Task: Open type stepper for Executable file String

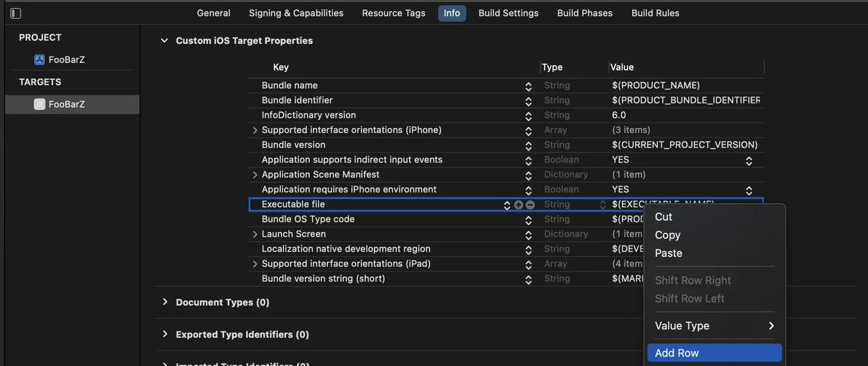Action: [602, 205]
